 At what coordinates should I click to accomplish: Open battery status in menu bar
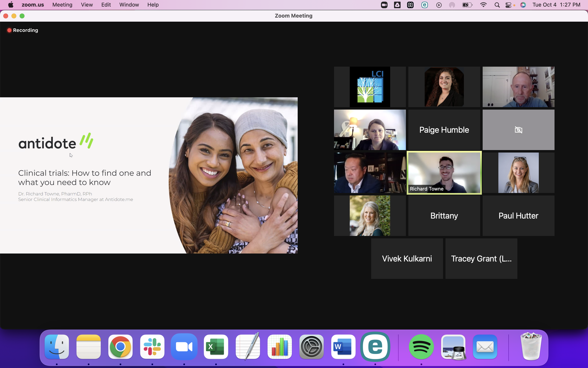[x=467, y=5]
